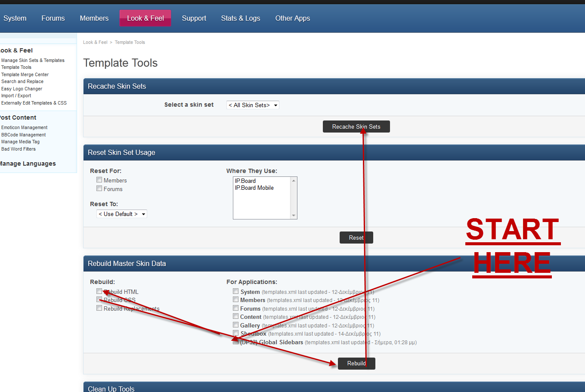The image size is (585, 392).
Task: Open the Stats & Logs menu
Action: (240, 18)
